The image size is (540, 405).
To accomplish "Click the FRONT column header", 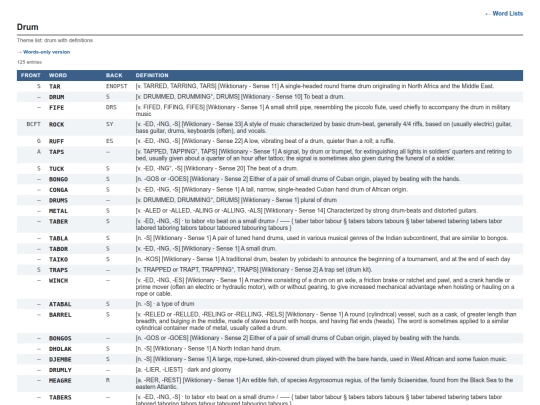I will click(31, 75).
